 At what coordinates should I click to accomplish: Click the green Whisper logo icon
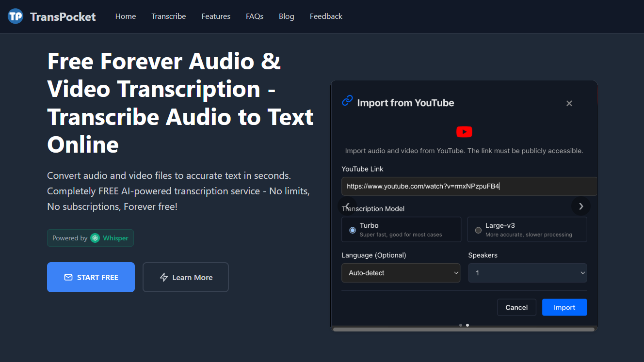[95, 238]
